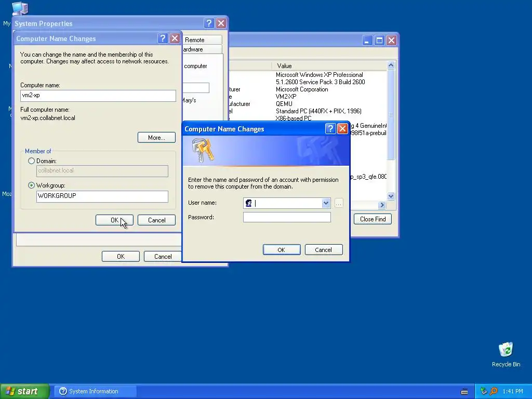Screen dimensions: 532x399
Task: Click the on-screen keyboard taskbar icon
Action: (464, 392)
